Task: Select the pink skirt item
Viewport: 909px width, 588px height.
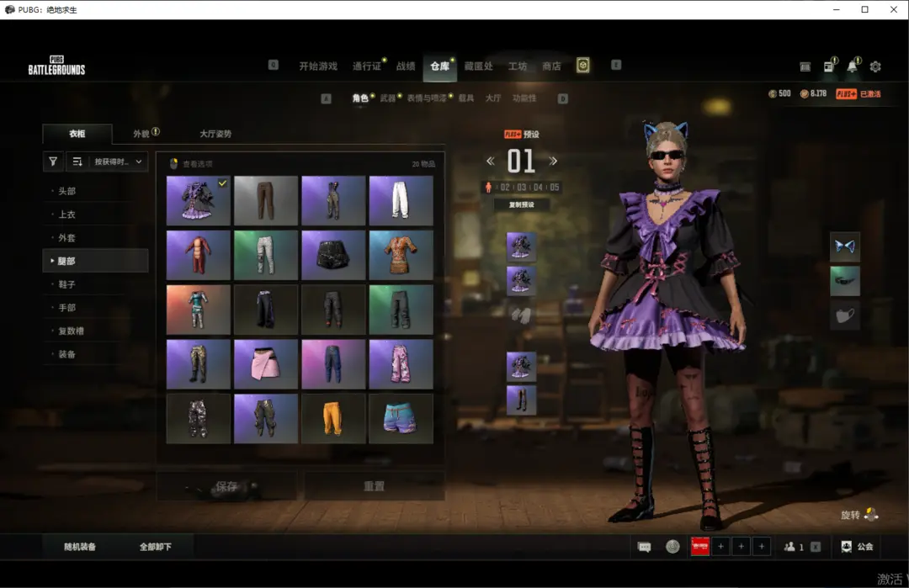Action: [x=265, y=363]
